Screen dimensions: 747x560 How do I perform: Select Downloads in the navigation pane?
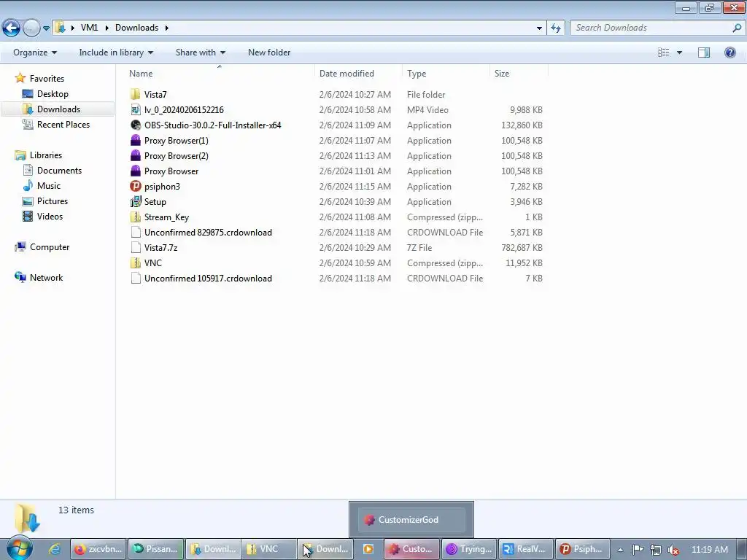click(58, 109)
